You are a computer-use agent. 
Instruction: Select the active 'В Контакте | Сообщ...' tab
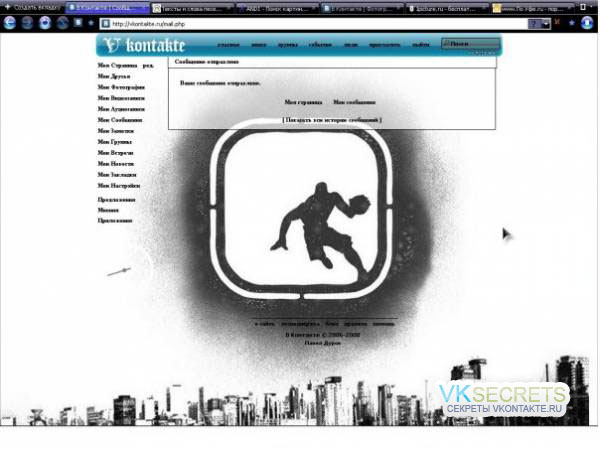[x=108, y=8]
